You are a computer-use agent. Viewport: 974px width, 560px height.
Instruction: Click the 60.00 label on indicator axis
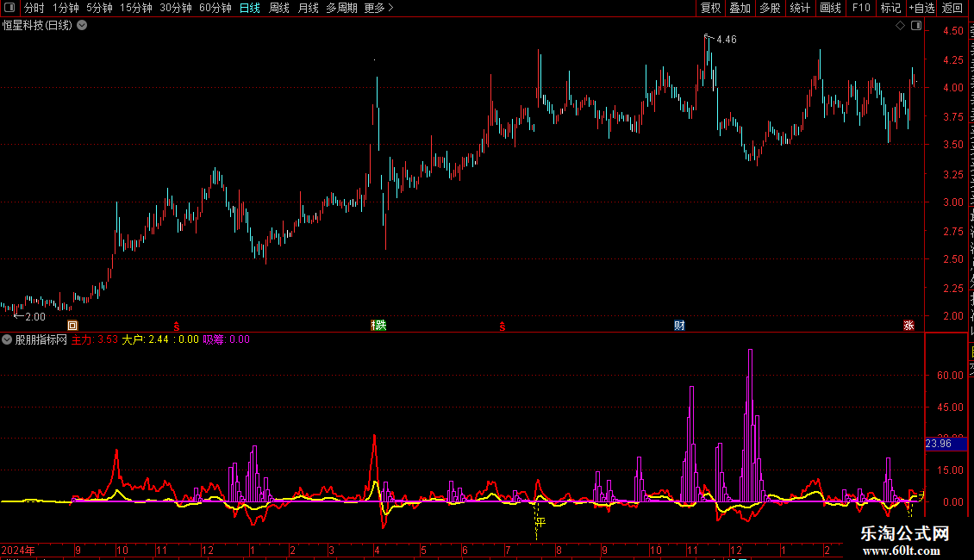pyautogui.click(x=951, y=375)
